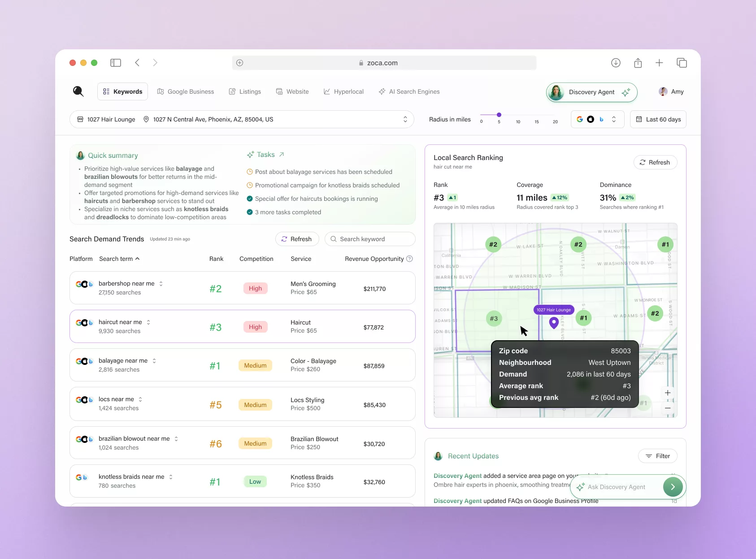The image size is (756, 559).
Task: Click the High competition badge for barbershop
Action: [x=255, y=288]
